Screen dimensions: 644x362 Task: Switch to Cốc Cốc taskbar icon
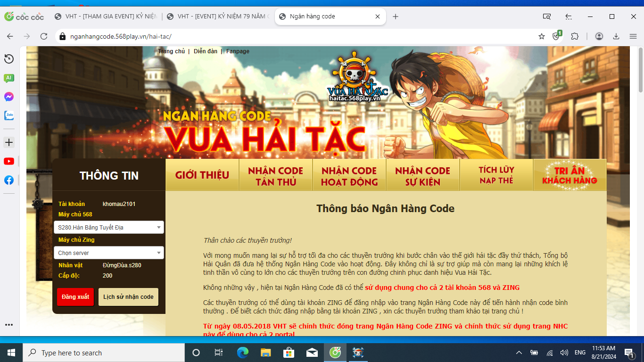pos(335,353)
